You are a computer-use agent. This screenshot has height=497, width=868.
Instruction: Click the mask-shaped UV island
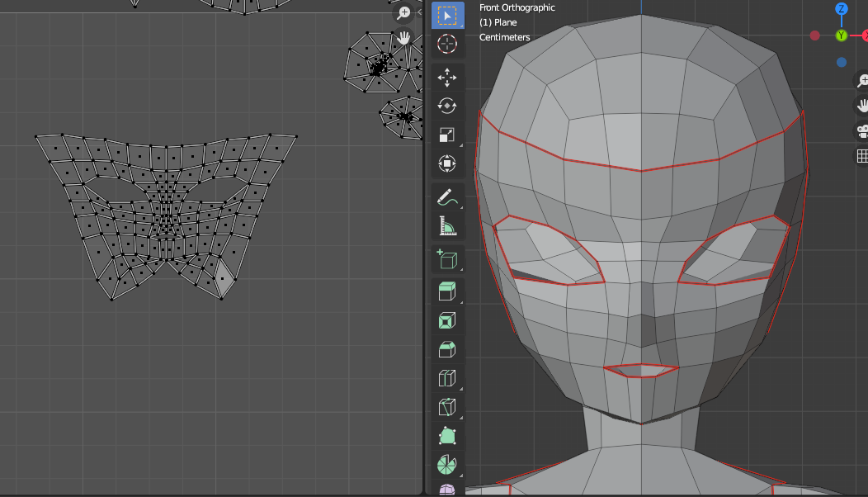[x=166, y=216]
